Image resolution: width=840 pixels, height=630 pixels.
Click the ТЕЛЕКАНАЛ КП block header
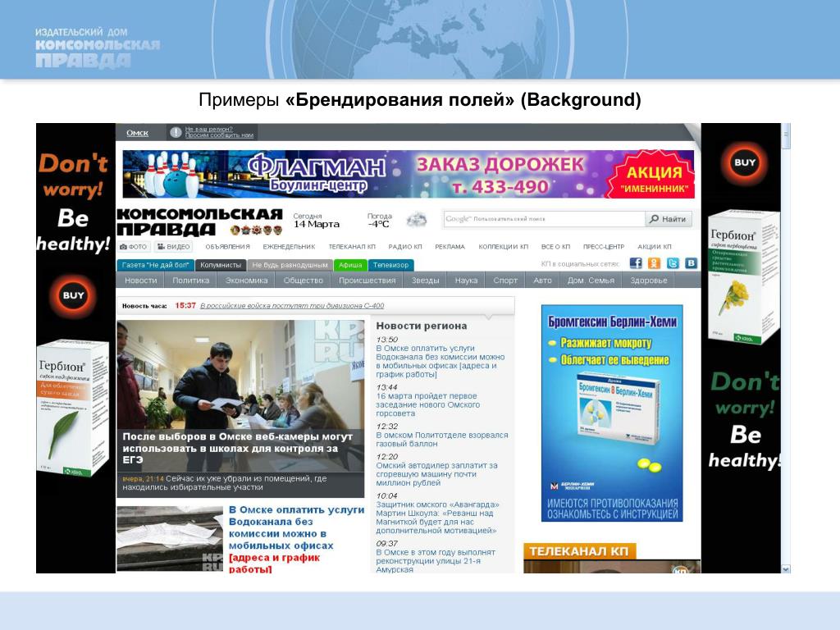pyautogui.click(x=578, y=551)
